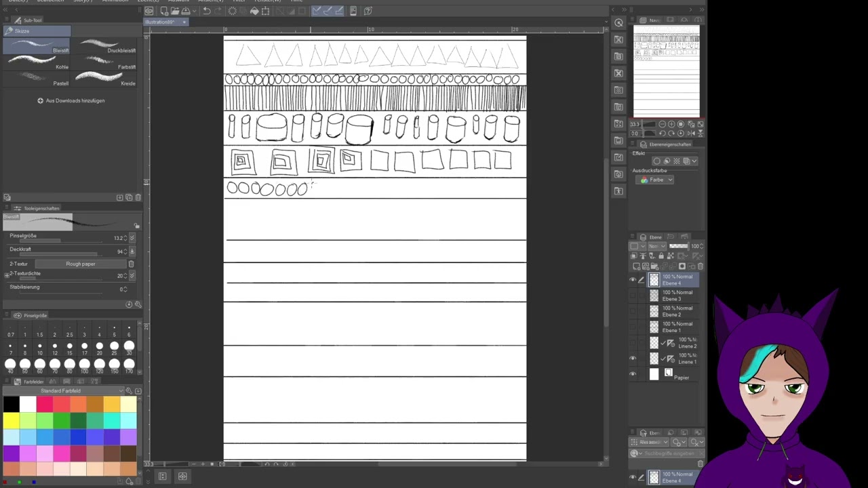Select the Kohle charcoal brush
868x488 pixels.
37,62
